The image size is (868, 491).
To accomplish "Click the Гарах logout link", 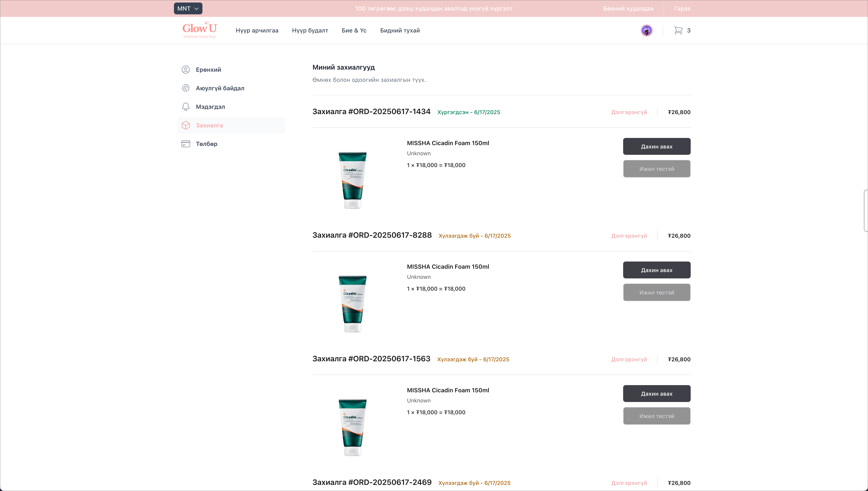I will (x=682, y=8).
